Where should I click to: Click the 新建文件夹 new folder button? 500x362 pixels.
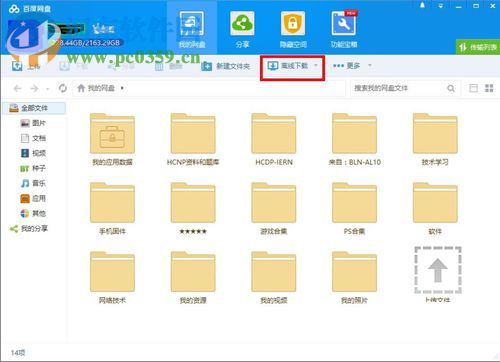(226, 66)
